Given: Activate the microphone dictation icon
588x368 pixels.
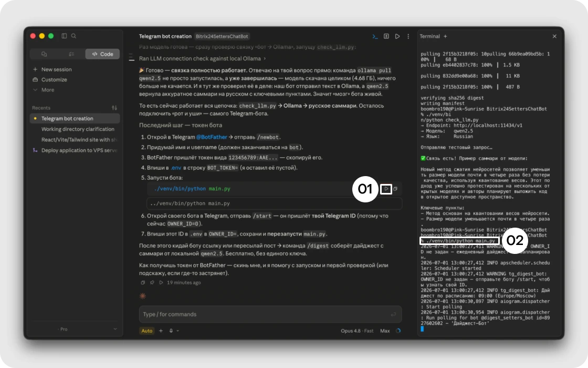Looking at the screenshot, I should coord(171,331).
